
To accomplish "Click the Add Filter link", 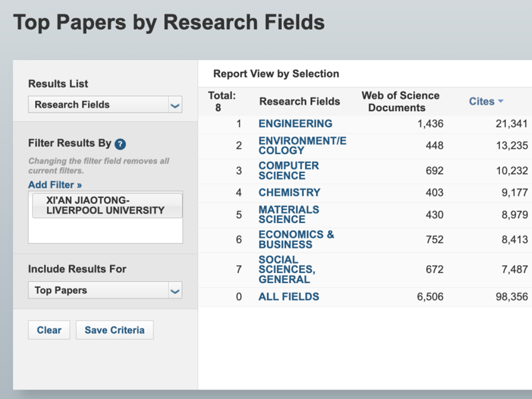I will [55, 185].
